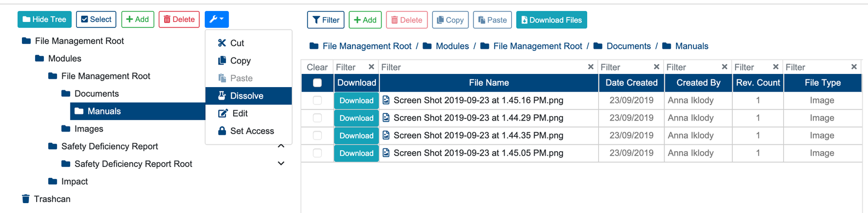The height and width of the screenshot is (213, 868).
Task: Sort by the Rev. Count column header
Action: pyautogui.click(x=758, y=83)
